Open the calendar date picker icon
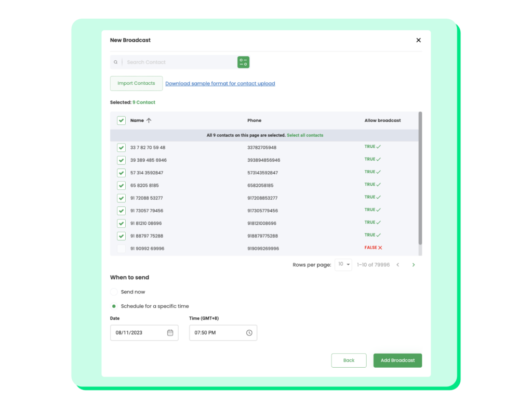Screen dimensions: 532x401 [x=170, y=333]
